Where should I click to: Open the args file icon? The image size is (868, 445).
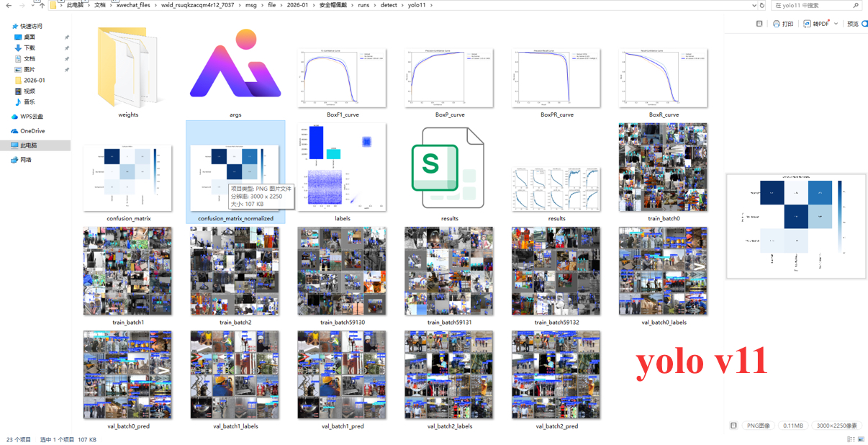point(235,63)
